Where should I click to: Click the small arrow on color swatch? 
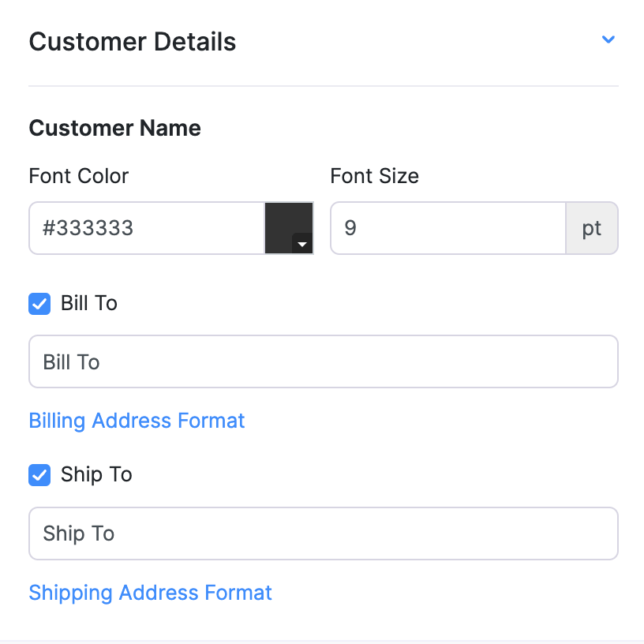302,244
